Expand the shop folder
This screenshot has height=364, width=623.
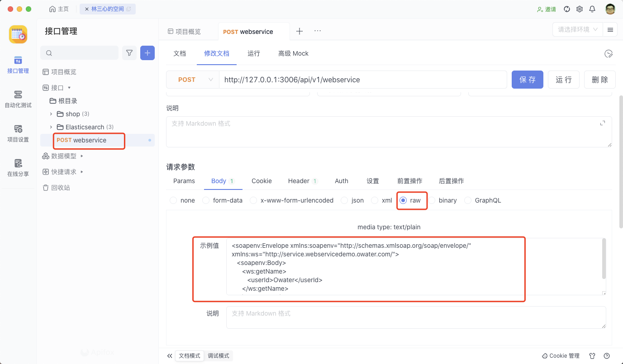tap(51, 114)
